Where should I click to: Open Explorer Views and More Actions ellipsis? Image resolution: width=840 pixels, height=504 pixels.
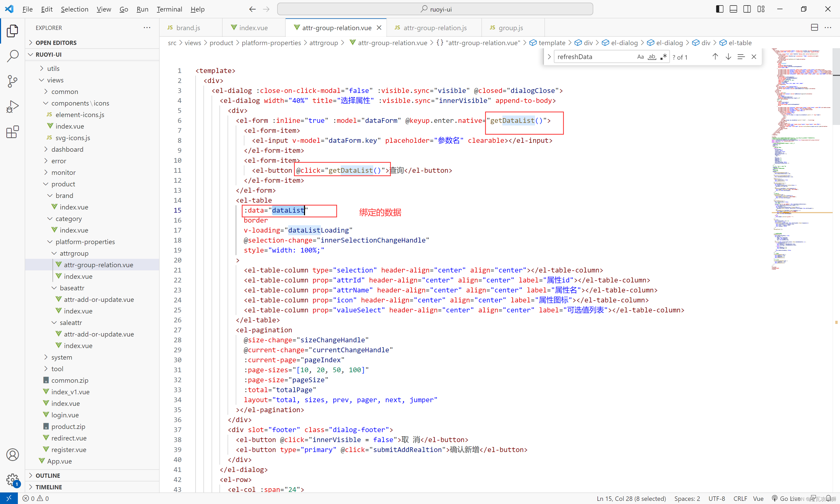pos(147,28)
